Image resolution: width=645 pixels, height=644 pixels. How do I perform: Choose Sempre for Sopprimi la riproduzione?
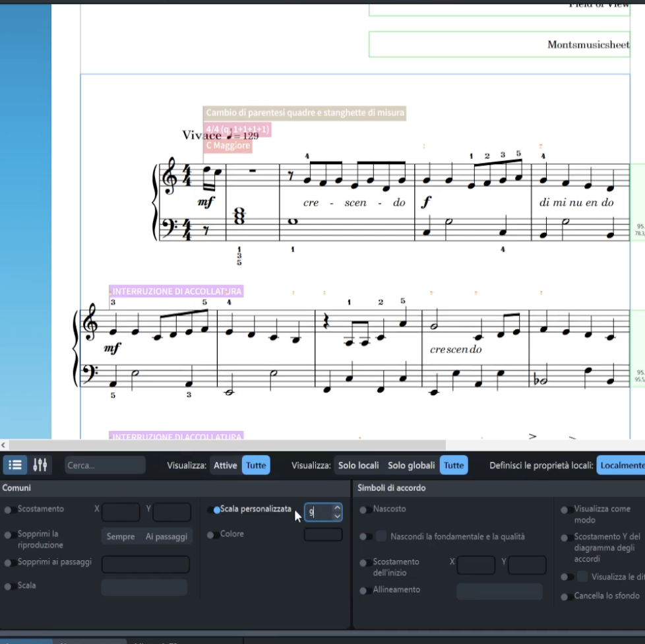121,536
